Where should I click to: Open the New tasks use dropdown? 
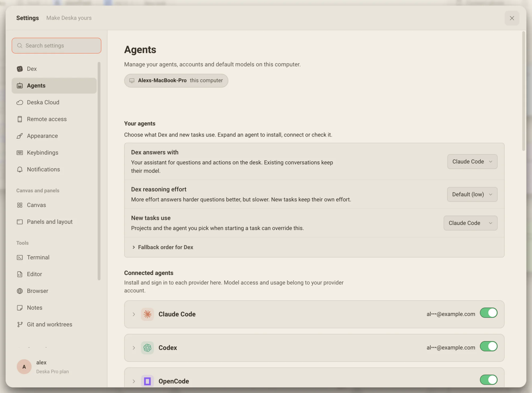pos(470,223)
